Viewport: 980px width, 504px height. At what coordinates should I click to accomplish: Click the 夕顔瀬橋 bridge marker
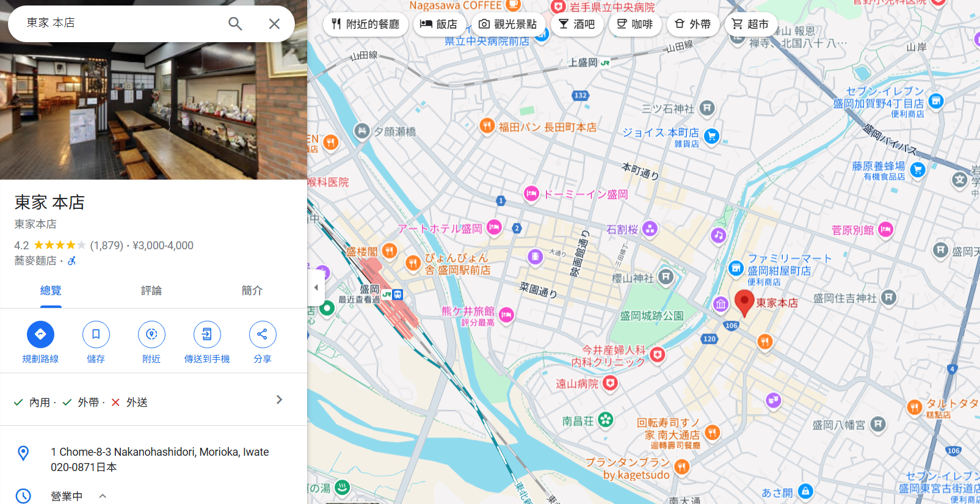pos(362,131)
